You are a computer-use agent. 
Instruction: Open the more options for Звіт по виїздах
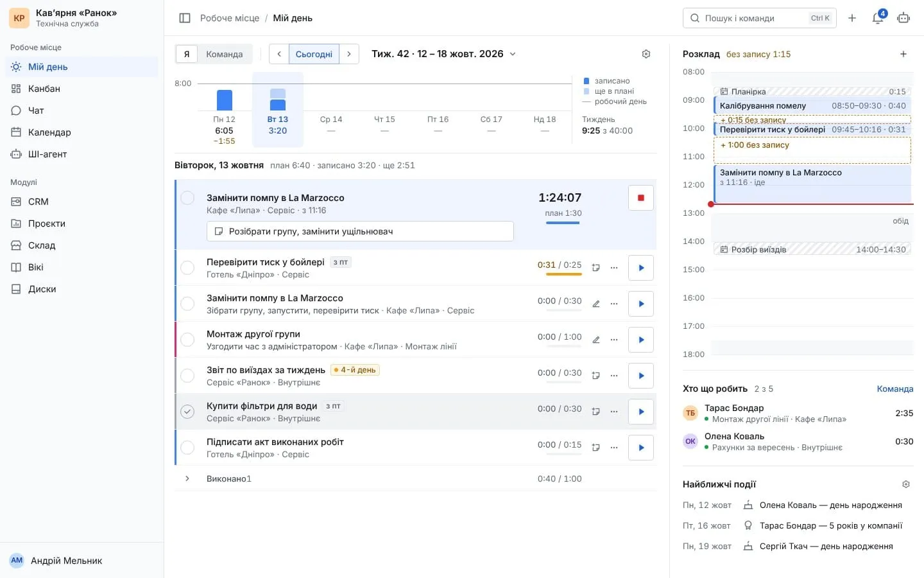[x=614, y=376]
